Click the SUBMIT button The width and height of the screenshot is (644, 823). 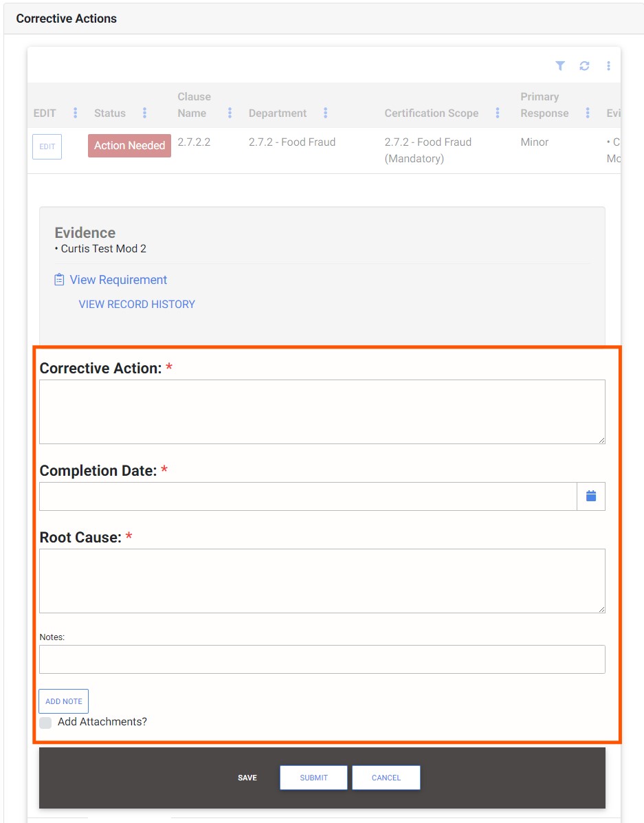[313, 778]
